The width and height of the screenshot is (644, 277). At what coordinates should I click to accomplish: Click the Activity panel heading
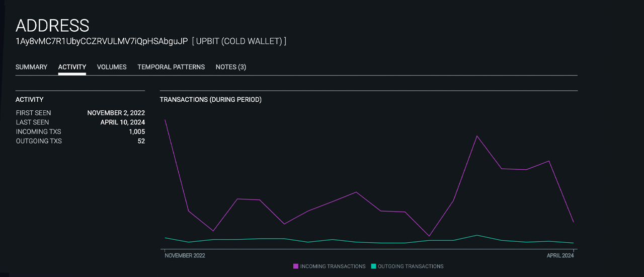pos(30,100)
